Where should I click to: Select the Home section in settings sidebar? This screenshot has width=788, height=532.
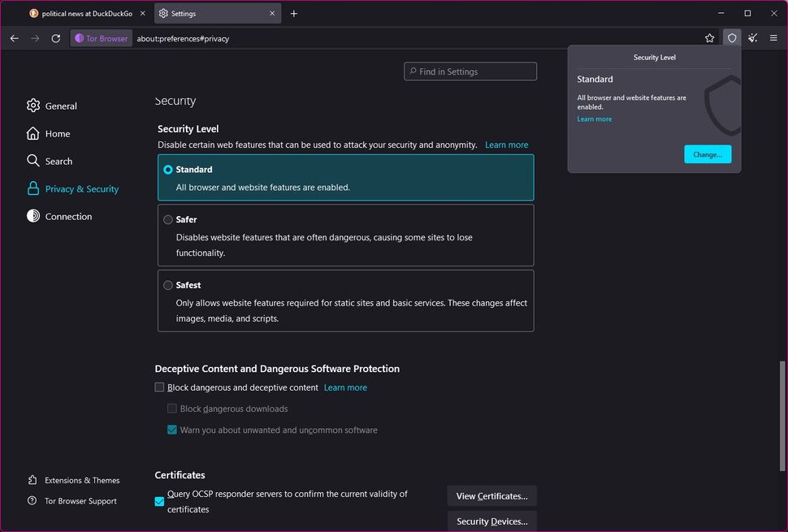pos(57,133)
